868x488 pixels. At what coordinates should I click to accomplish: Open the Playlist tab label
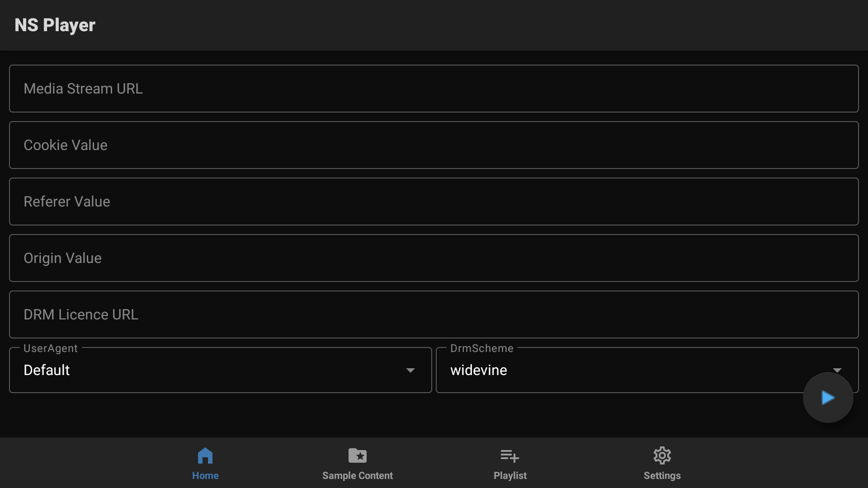point(509,475)
